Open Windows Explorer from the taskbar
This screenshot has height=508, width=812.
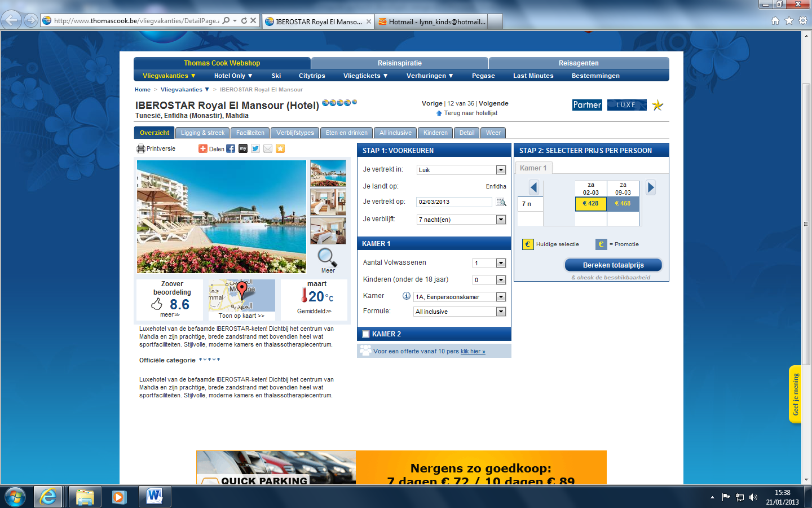coord(85,497)
